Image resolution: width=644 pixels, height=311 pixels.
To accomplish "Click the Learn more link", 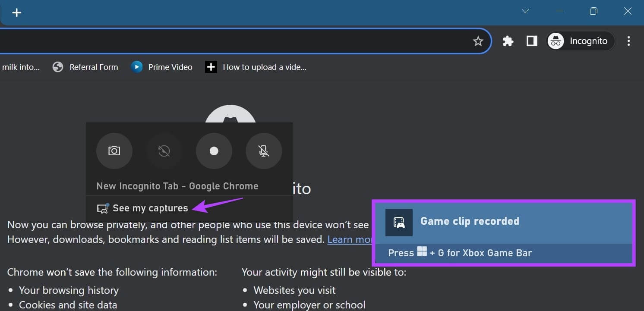I will [x=350, y=239].
